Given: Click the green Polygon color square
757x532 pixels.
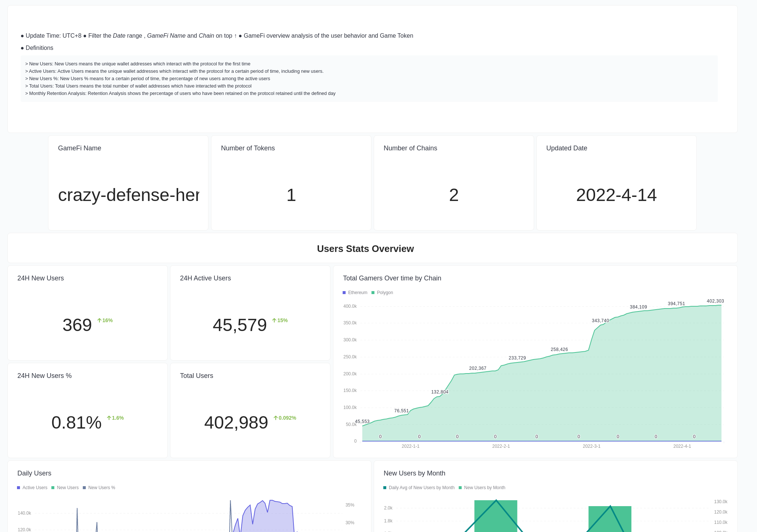Looking at the screenshot, I should point(373,293).
